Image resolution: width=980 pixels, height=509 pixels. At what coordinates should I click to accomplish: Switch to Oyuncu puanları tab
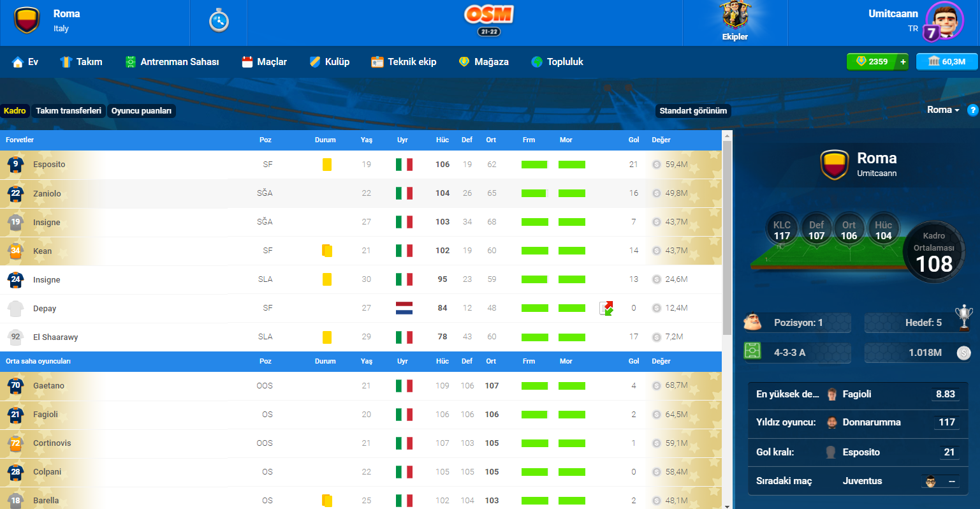[x=142, y=111]
